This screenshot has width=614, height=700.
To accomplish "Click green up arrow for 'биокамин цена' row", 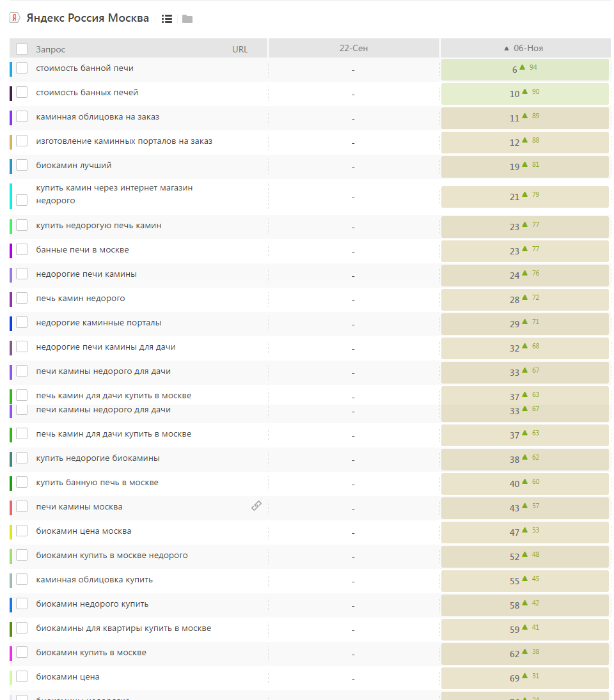I will [x=525, y=676].
